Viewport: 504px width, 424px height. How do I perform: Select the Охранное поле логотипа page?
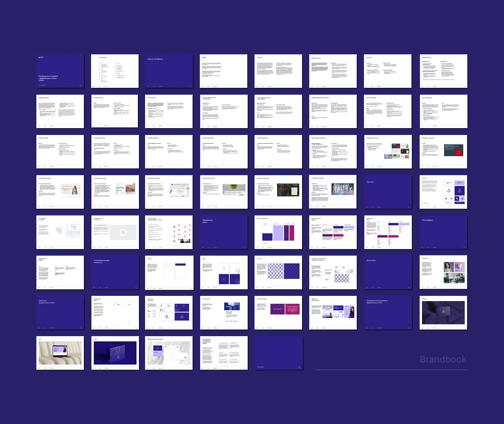point(115,232)
